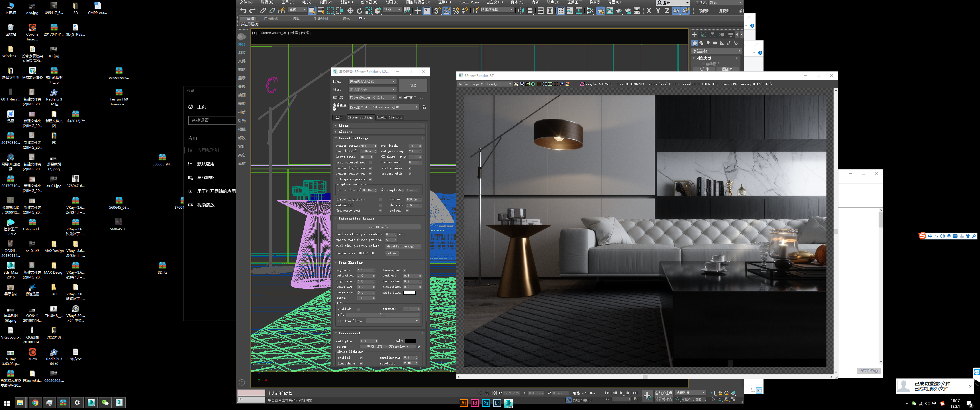Click the refresh button for render size
The image size is (980, 410).
tap(392, 253)
